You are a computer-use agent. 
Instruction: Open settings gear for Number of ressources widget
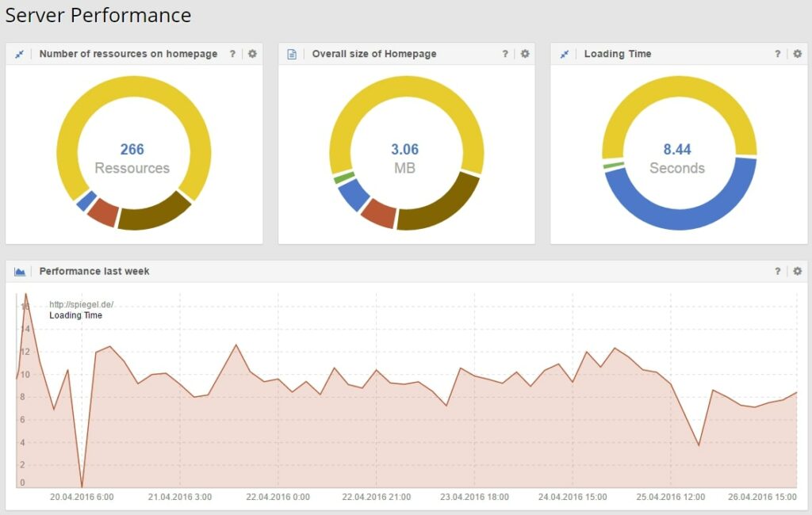coord(252,54)
